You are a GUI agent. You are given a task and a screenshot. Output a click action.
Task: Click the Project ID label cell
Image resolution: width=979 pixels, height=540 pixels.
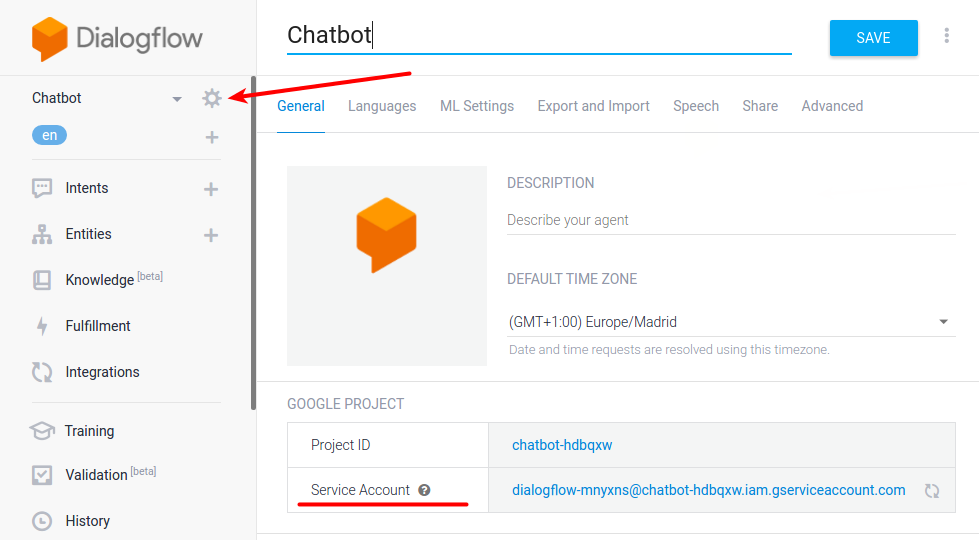[x=388, y=445]
